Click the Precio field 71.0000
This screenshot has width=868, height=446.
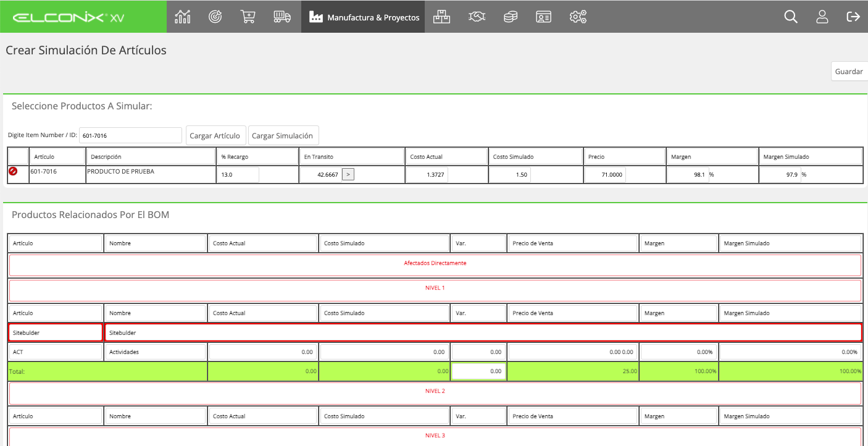coord(605,175)
